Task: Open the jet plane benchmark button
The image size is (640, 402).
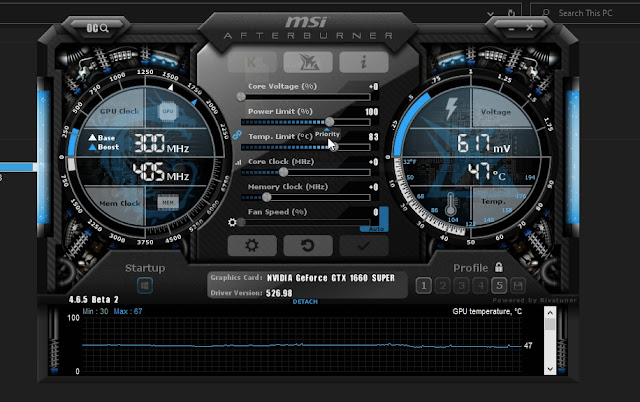Action: tap(308, 62)
